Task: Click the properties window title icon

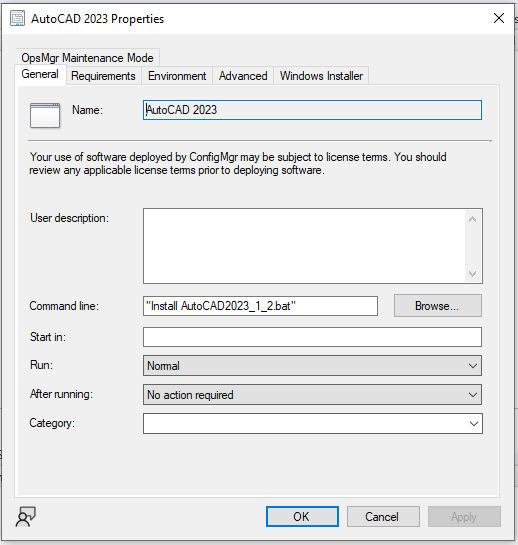Action: click(x=17, y=18)
